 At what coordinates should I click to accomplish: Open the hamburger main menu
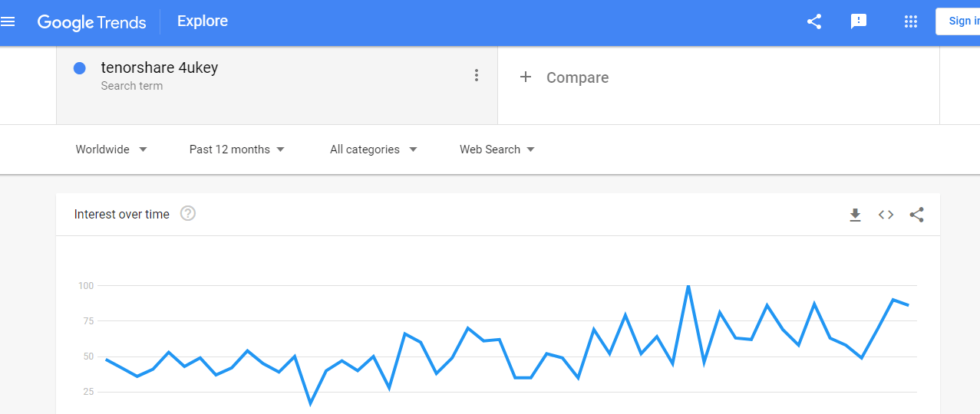(8, 21)
